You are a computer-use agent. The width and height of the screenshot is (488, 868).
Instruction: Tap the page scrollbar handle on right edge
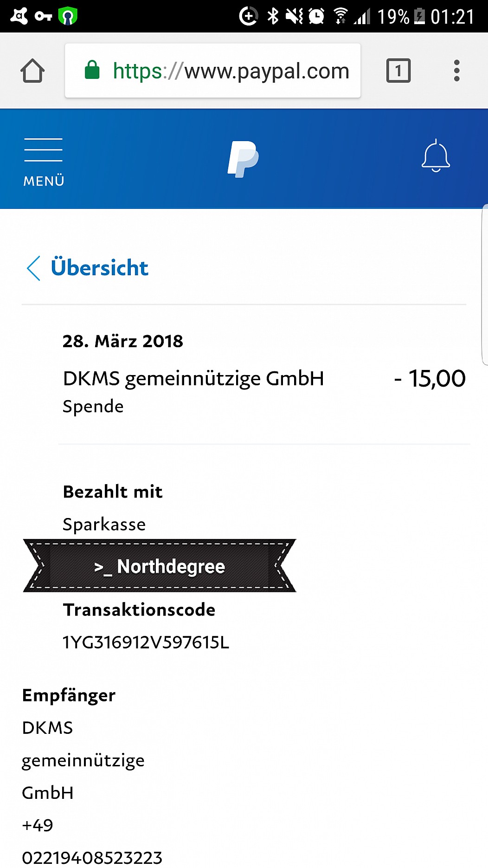coord(485,285)
